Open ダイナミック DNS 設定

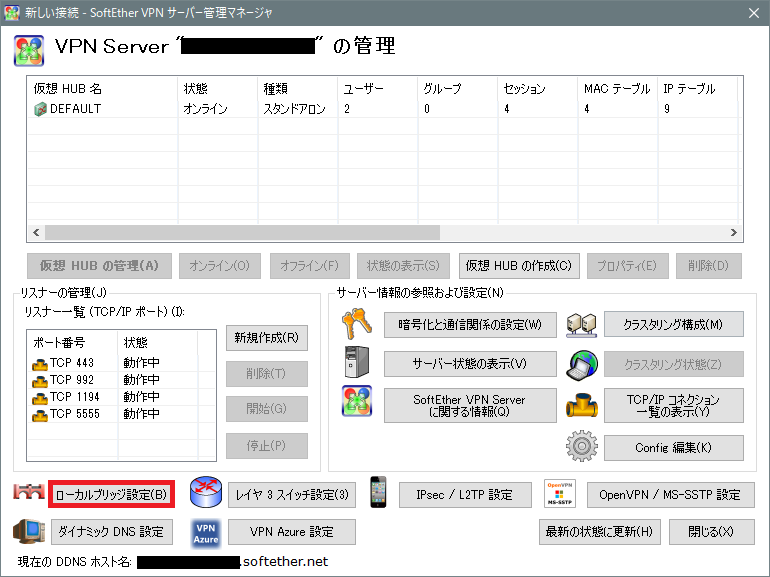111,532
